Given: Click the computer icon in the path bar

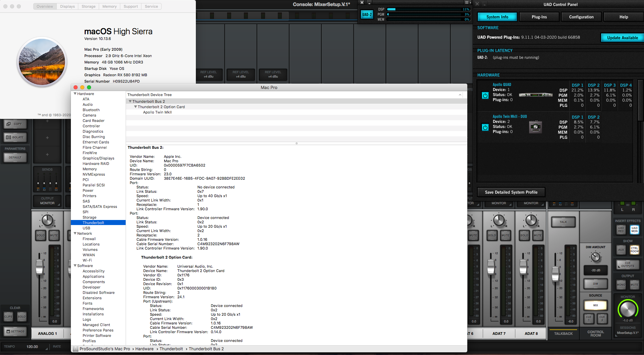Looking at the screenshot, I should click(x=76, y=349).
